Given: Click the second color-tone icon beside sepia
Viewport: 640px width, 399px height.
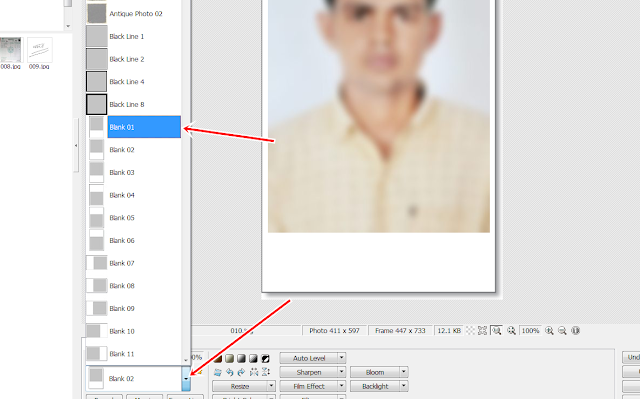Looking at the screenshot, I should pos(230,359).
